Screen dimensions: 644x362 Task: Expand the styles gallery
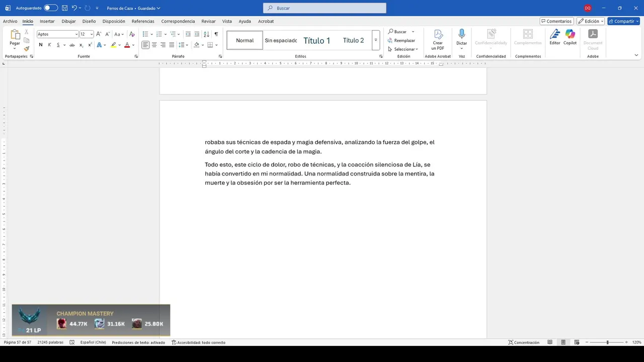pos(376,40)
